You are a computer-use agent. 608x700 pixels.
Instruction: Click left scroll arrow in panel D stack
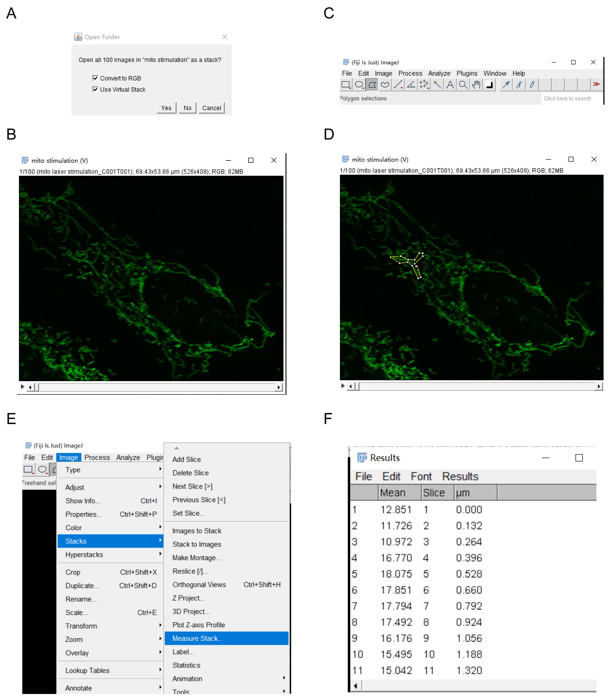click(x=351, y=386)
